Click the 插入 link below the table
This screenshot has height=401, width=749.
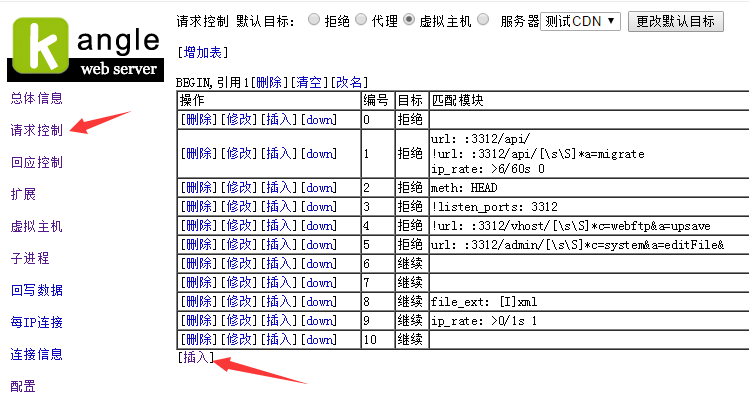[x=195, y=357]
